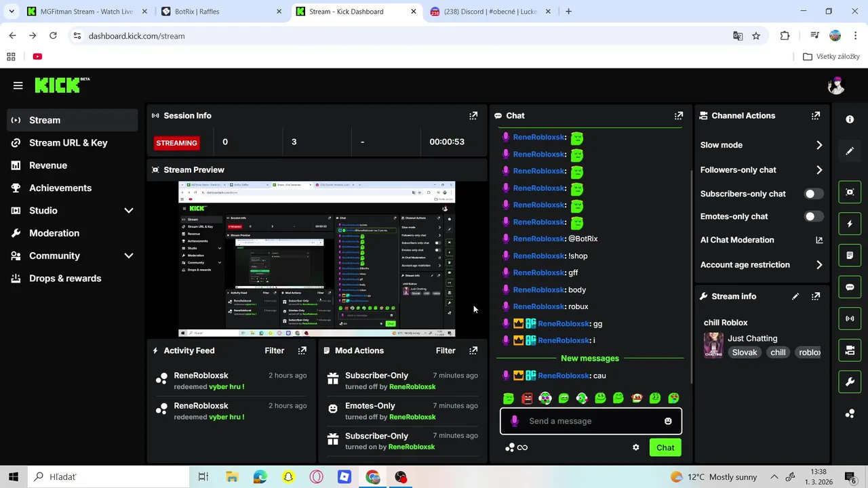Click the pencil edit icon in right rail
Viewport: 868px width, 488px height.
pyautogui.click(x=850, y=151)
